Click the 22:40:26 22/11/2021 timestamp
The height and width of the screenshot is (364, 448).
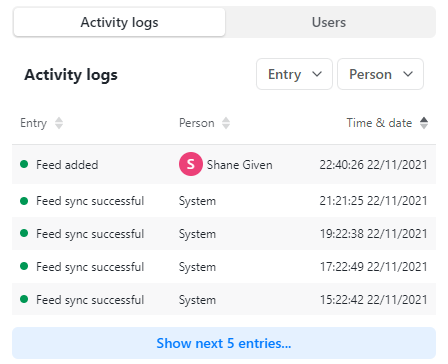pyautogui.click(x=373, y=165)
